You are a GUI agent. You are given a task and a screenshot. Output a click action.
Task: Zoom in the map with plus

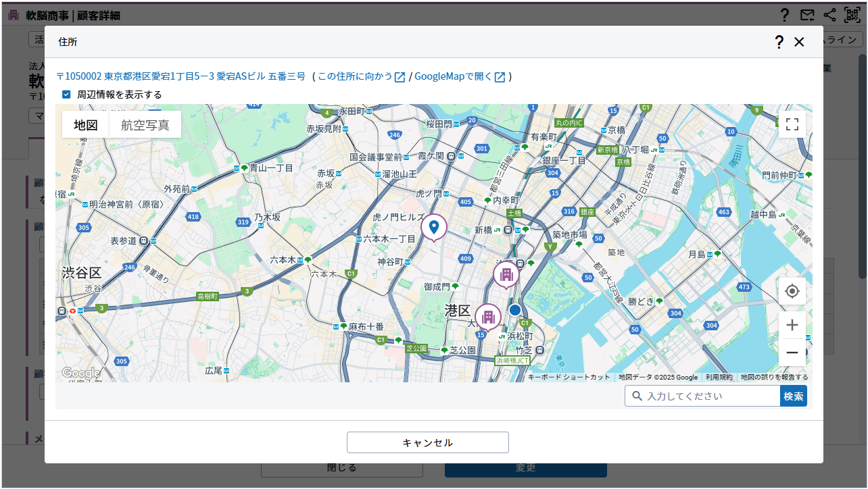coord(792,325)
